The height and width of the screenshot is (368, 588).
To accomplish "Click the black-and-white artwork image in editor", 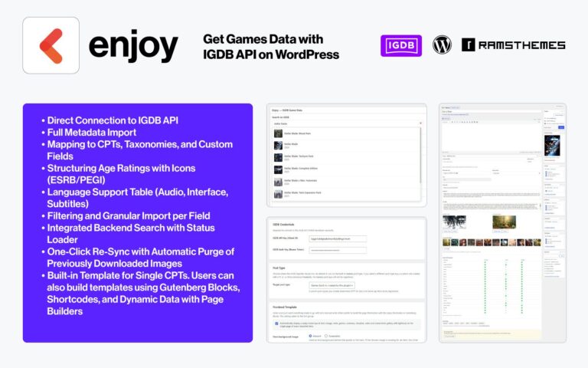I will pyautogui.click(x=454, y=222).
